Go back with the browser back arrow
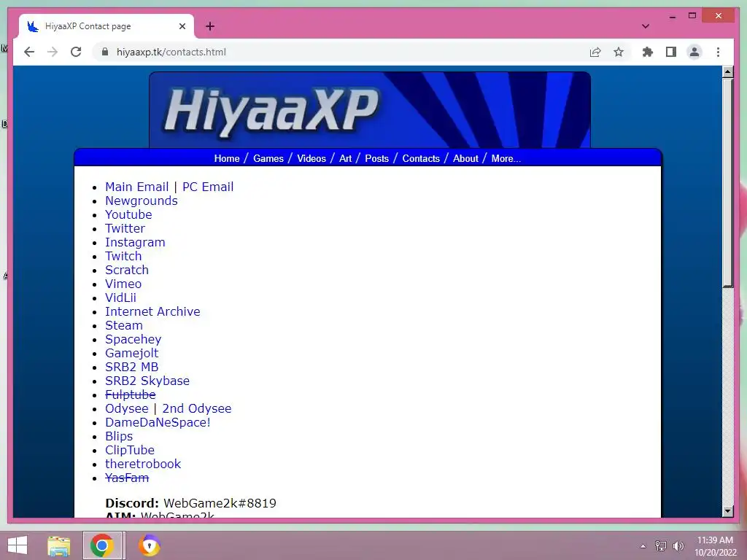The width and height of the screenshot is (747, 560). tap(29, 52)
